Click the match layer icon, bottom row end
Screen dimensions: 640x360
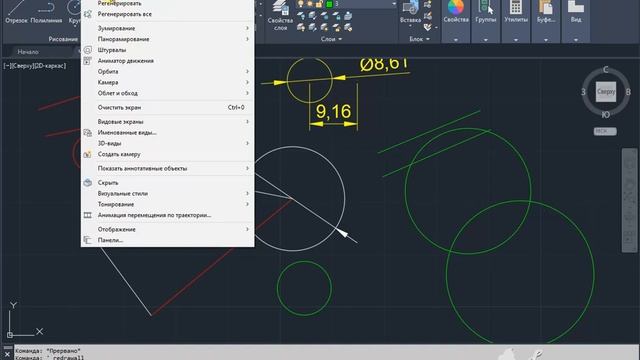[x=348, y=27]
